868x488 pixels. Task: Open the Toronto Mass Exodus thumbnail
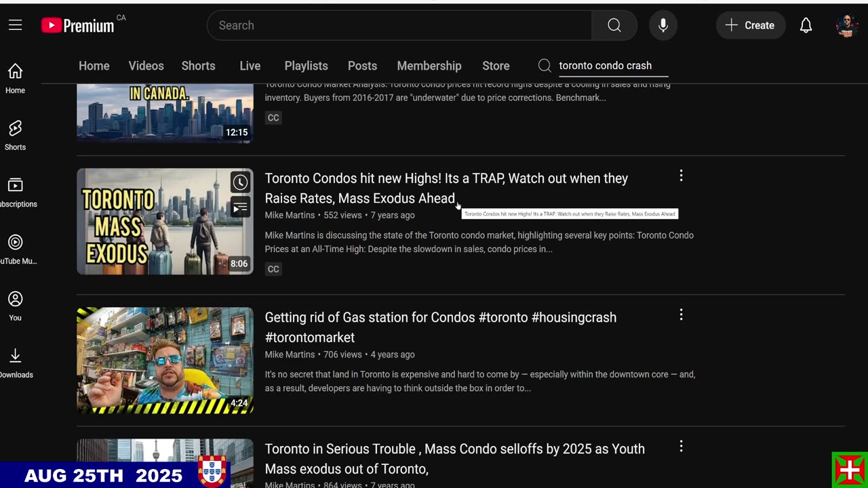point(165,222)
